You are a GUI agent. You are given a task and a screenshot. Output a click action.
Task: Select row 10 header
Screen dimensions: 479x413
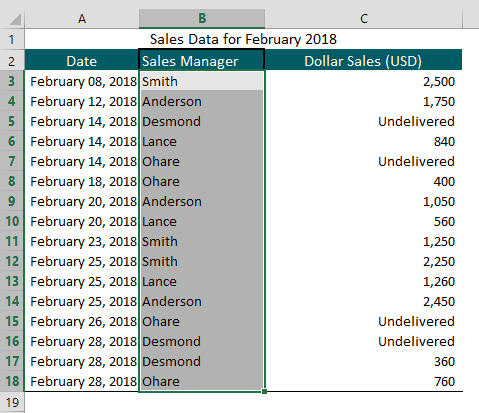(12, 221)
